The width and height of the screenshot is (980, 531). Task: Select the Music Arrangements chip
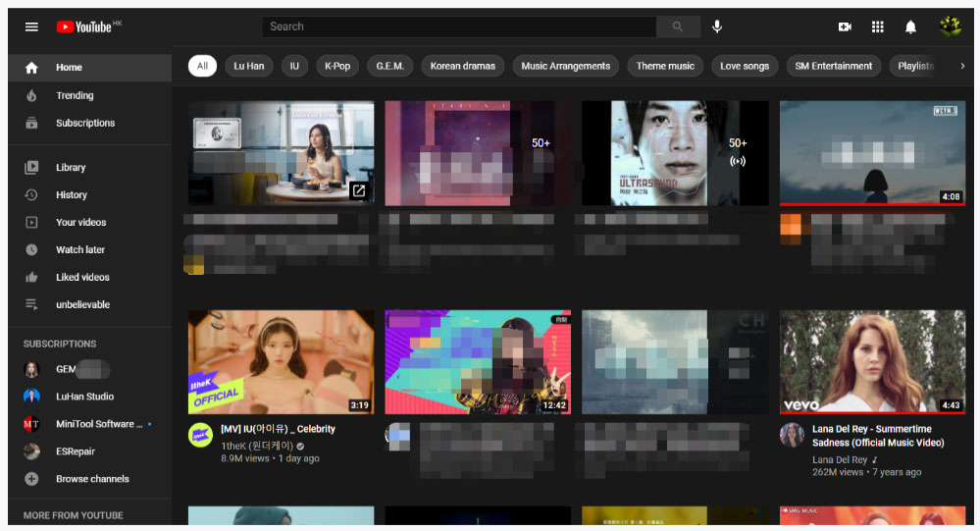point(566,66)
